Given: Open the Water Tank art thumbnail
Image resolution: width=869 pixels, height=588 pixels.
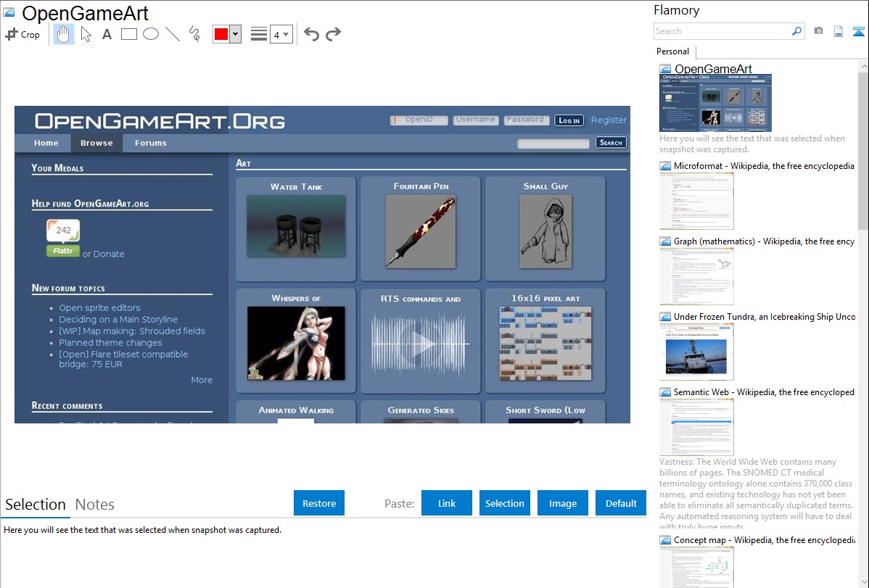Looking at the screenshot, I should [x=296, y=226].
